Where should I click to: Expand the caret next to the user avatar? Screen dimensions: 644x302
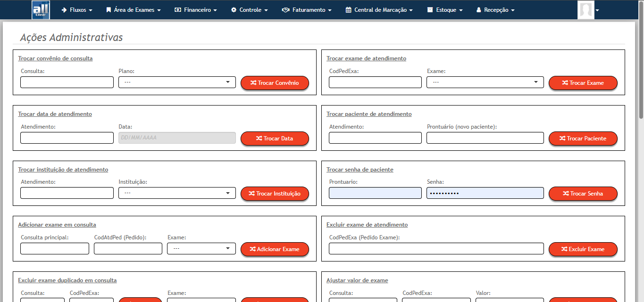coord(596,9)
